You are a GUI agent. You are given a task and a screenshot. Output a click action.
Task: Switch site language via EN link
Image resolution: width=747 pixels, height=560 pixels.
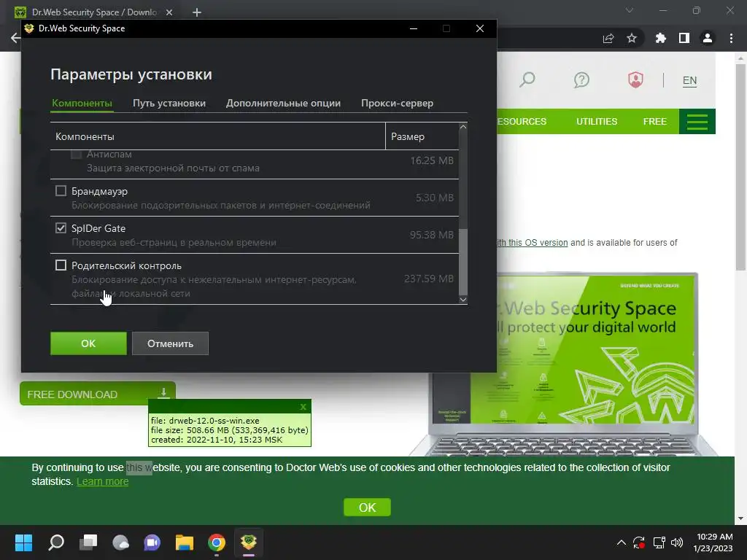[x=689, y=80]
